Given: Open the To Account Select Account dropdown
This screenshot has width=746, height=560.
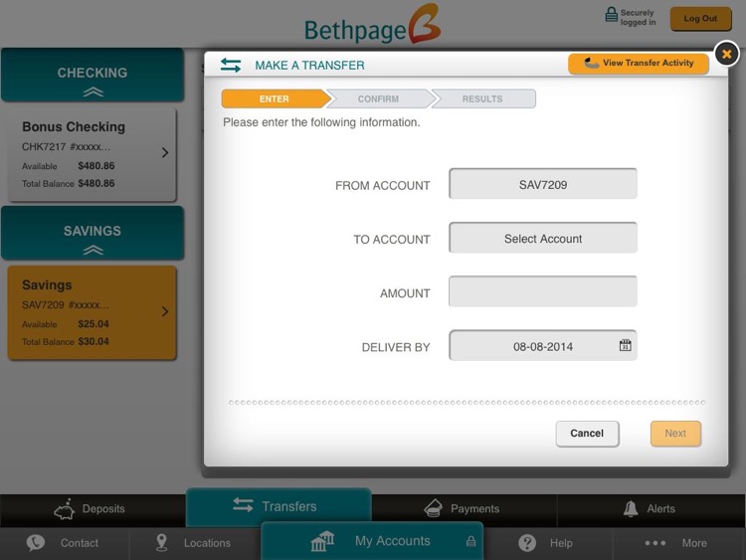Looking at the screenshot, I should point(543,238).
